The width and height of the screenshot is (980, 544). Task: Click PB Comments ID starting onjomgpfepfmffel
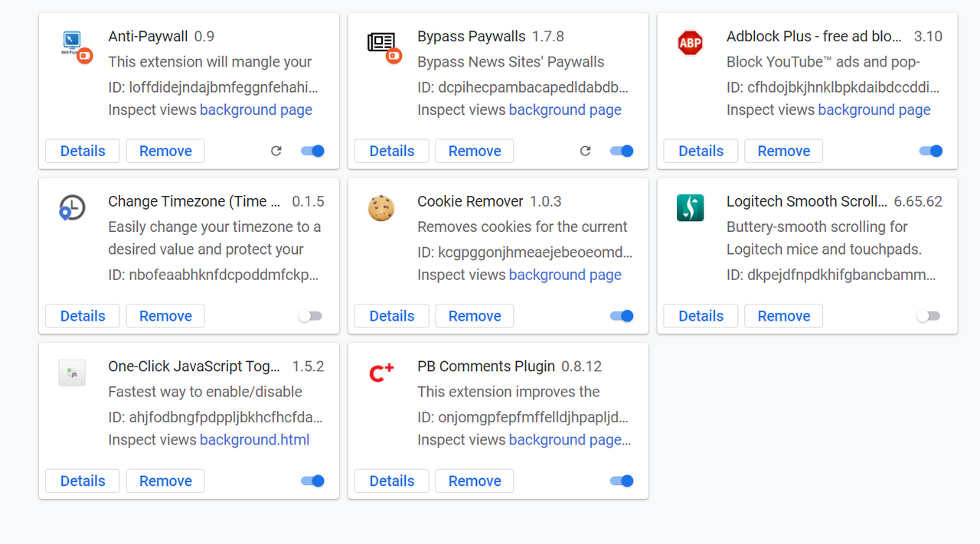point(523,417)
